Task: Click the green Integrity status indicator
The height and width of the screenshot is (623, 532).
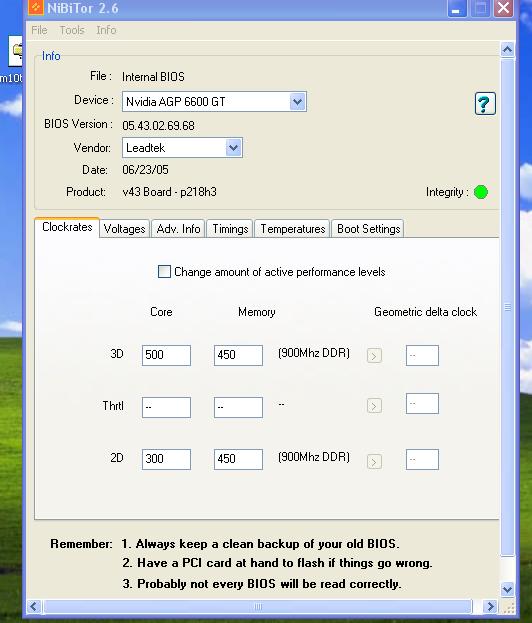Action: click(x=481, y=192)
